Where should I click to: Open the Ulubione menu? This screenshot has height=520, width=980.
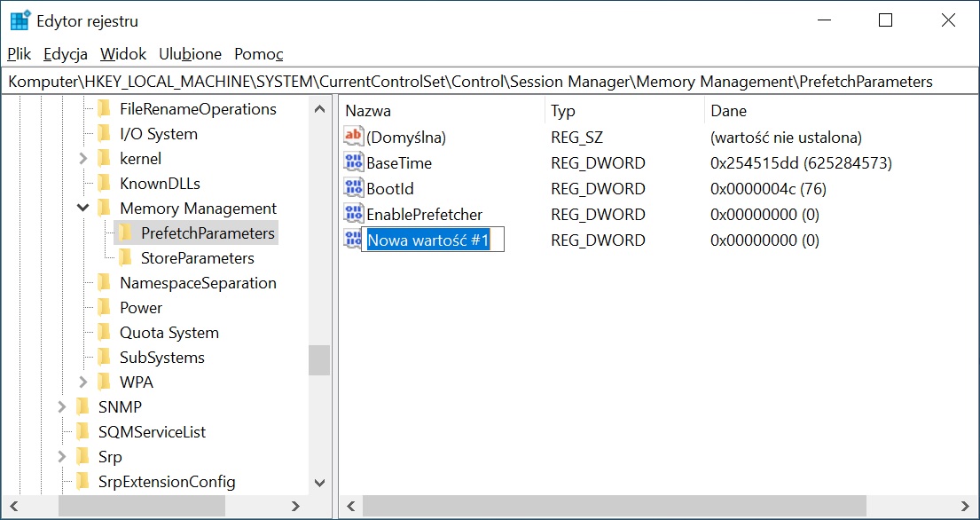(191, 54)
